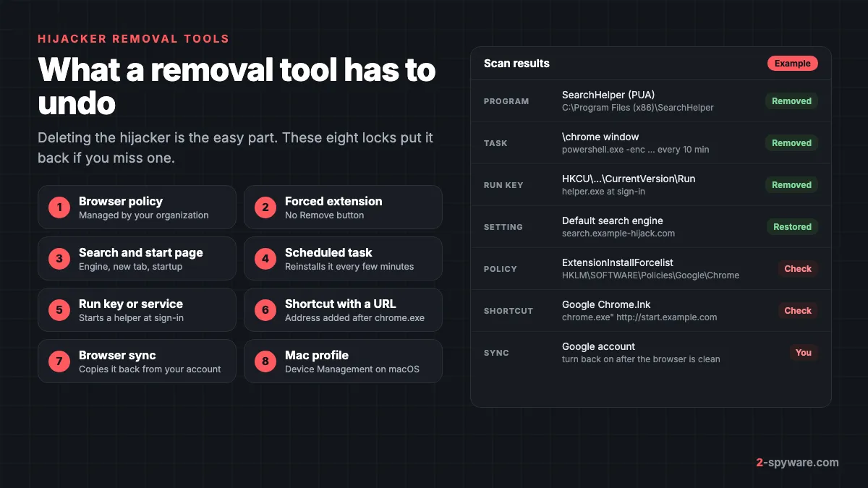This screenshot has height=488, width=868.
Task: Click the ExtensionInstallForcelist entry
Action: [x=618, y=262]
